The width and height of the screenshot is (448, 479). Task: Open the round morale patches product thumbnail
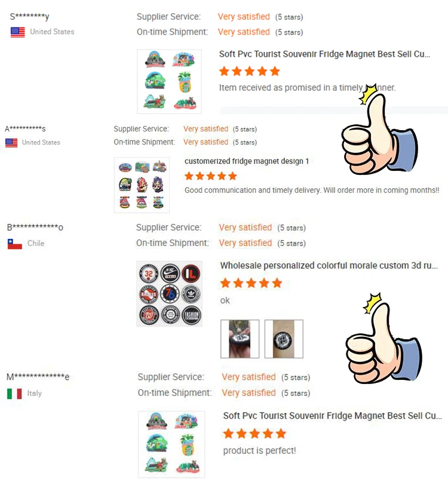click(x=169, y=294)
